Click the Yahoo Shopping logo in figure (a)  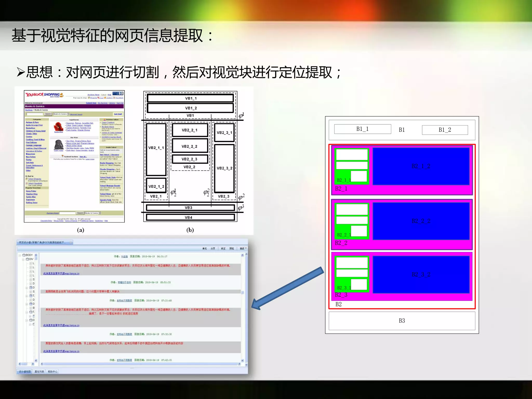(44, 95)
